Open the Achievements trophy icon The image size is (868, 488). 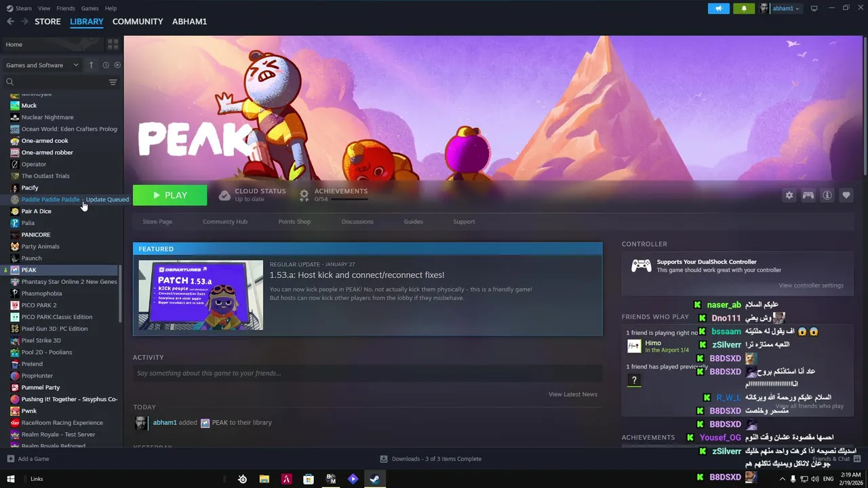point(304,195)
